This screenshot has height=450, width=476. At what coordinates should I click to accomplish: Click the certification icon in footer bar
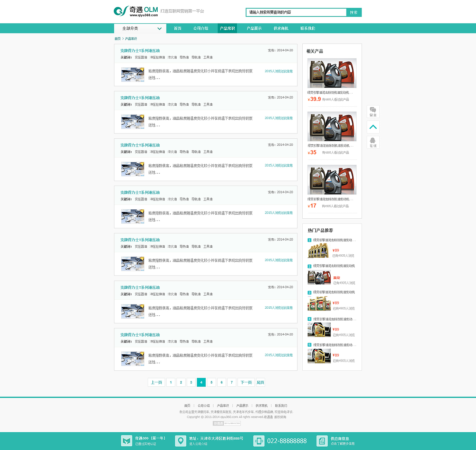coord(126,441)
